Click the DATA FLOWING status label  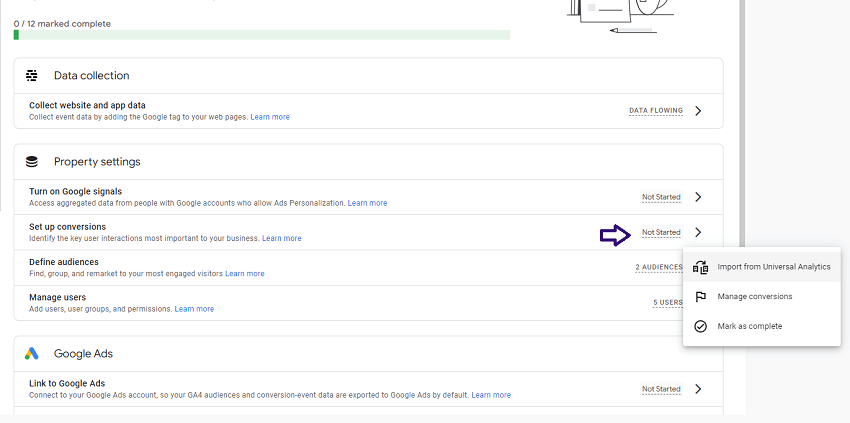pyautogui.click(x=656, y=111)
